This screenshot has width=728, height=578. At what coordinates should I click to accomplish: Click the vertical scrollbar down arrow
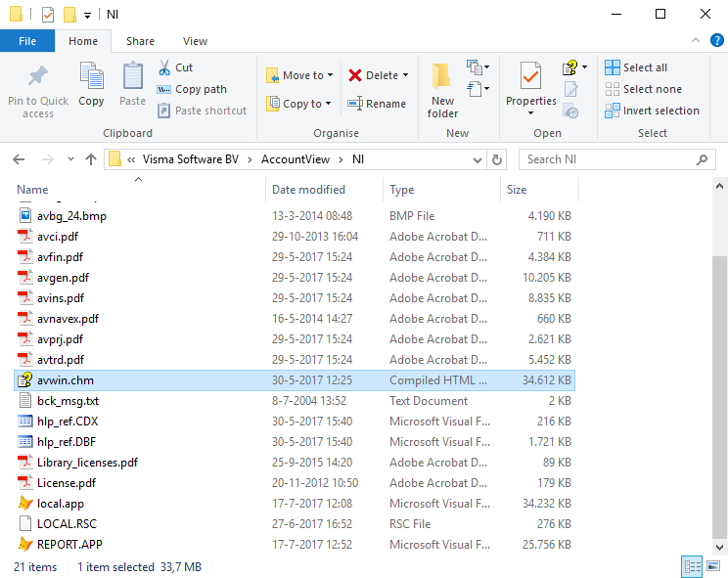pyautogui.click(x=719, y=548)
